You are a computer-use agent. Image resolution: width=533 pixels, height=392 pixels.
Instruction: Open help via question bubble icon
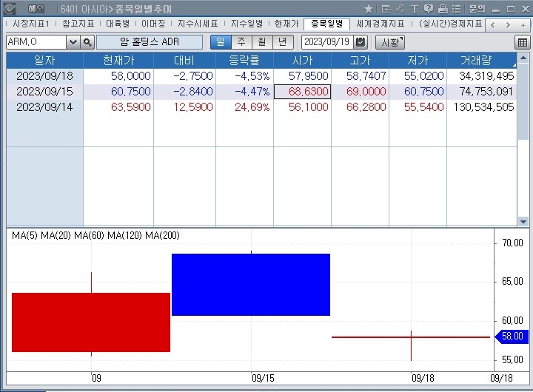429,9
